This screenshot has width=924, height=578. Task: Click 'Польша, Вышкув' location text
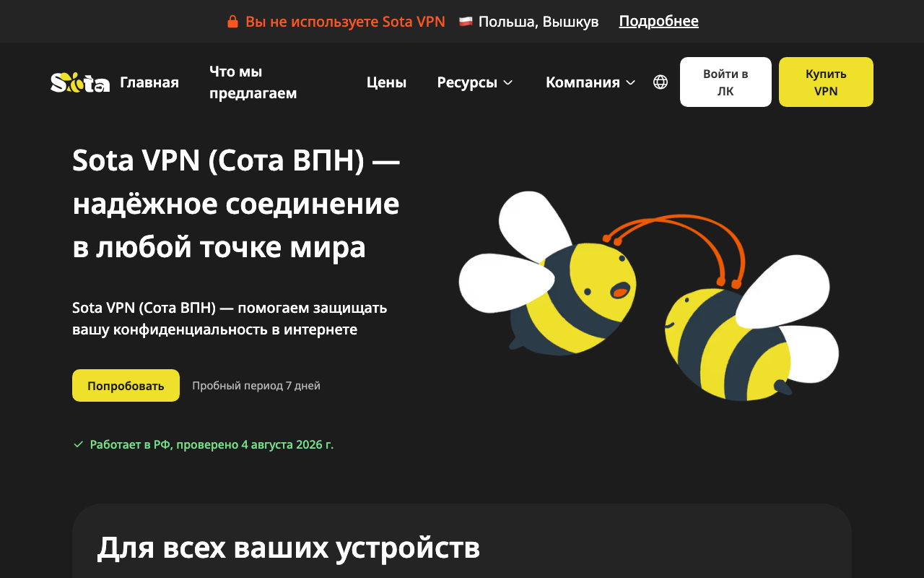[x=539, y=22]
